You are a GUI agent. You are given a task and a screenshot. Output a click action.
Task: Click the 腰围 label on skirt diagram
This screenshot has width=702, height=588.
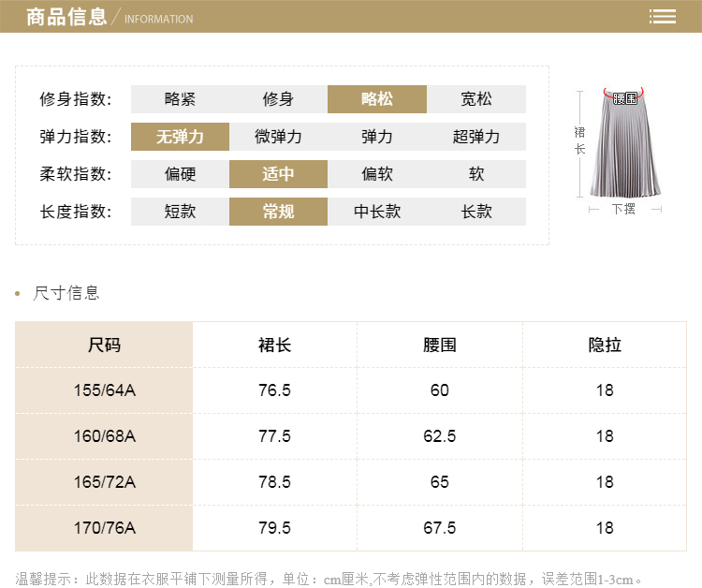(624, 97)
